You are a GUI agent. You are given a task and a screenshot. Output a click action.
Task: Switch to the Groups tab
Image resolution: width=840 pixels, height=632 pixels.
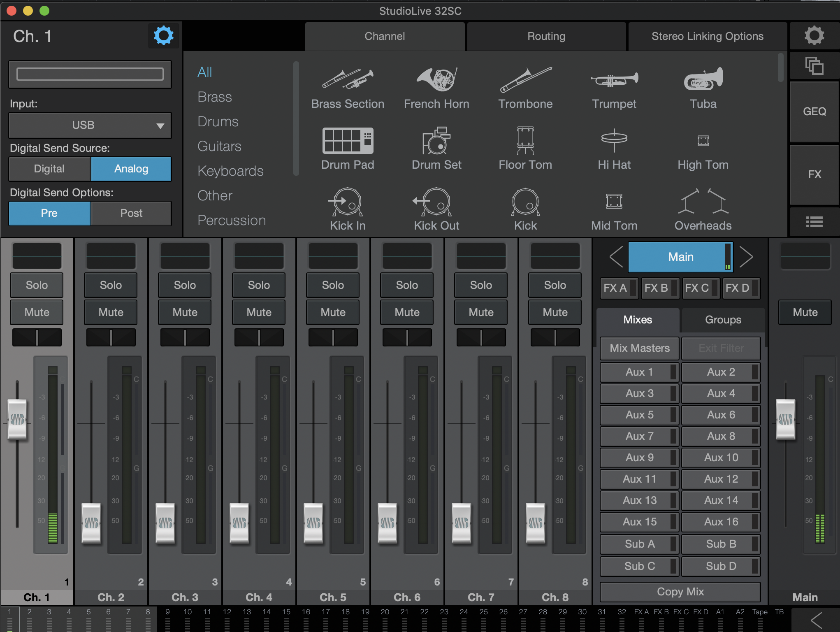(x=723, y=320)
